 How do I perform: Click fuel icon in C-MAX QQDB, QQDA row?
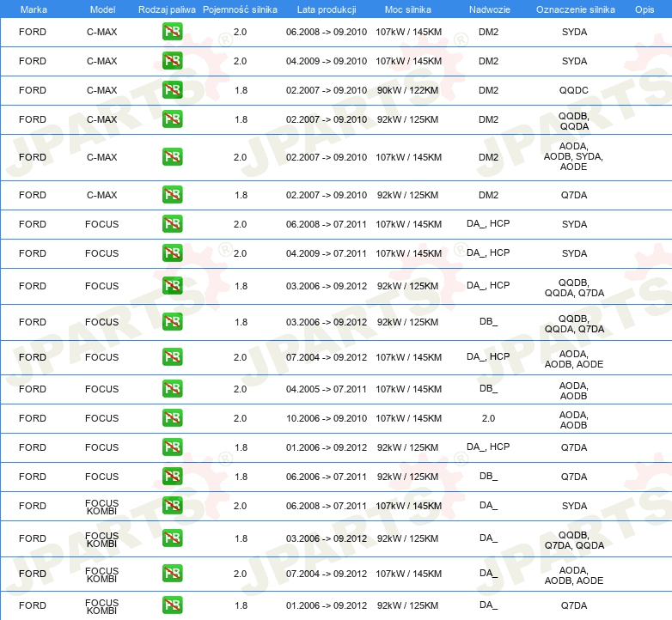172,119
